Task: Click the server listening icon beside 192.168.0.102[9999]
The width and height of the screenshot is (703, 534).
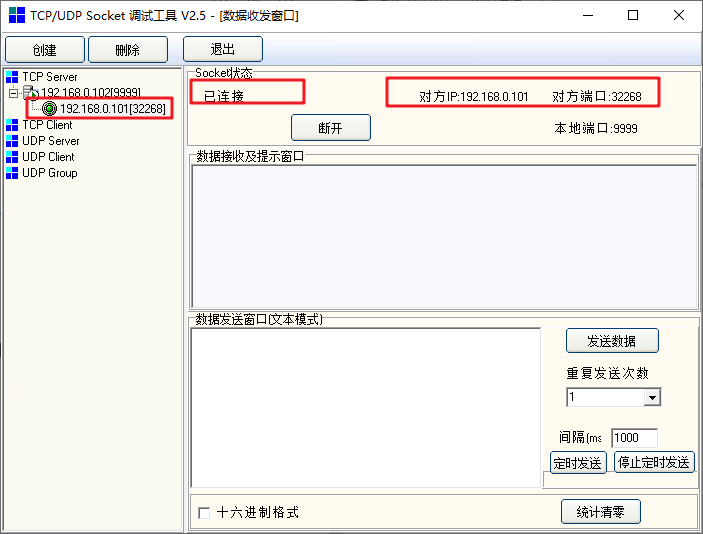Action: point(30,92)
